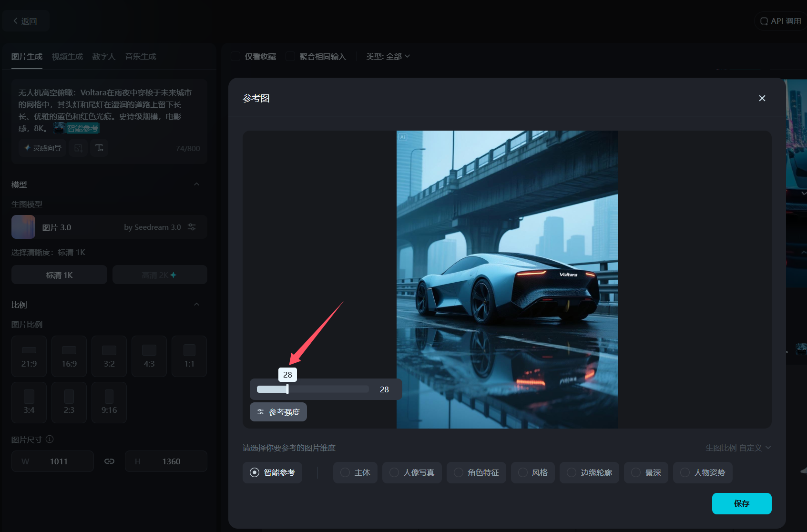The image size is (807, 532).
Task: Click the 图片尺寸 info icon
Action: point(50,439)
